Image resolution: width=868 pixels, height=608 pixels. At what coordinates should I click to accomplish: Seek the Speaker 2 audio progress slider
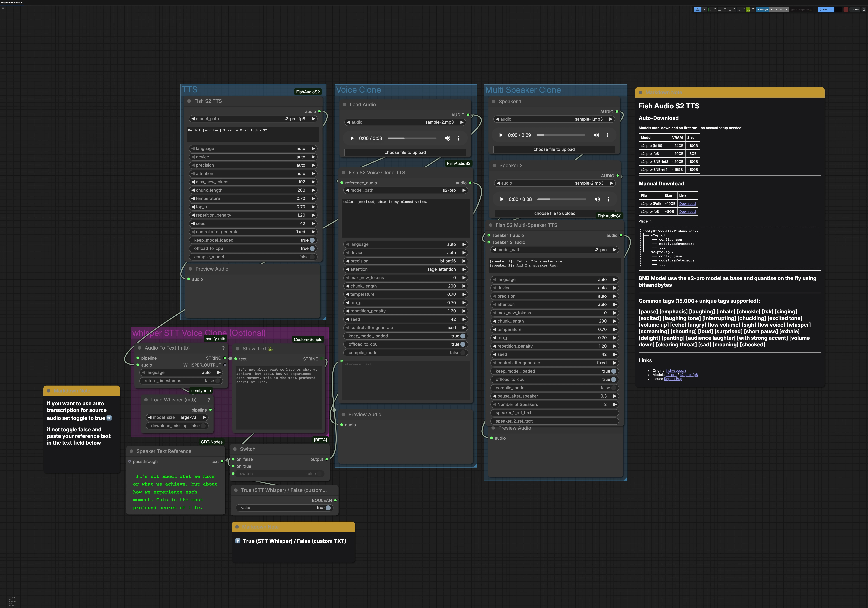562,199
